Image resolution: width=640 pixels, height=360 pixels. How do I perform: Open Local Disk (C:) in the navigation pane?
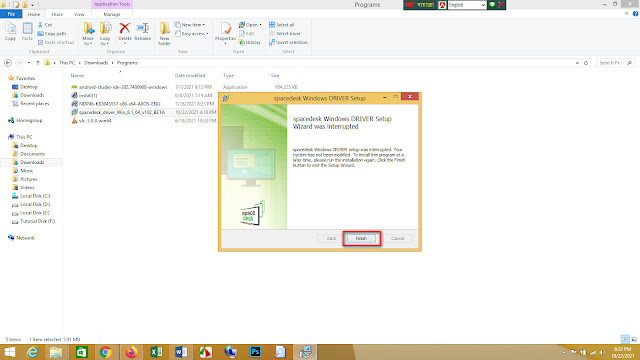point(35,196)
